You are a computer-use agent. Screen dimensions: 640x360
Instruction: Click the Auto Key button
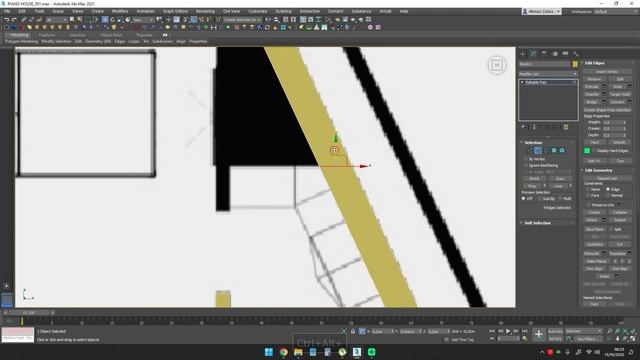coord(556,331)
